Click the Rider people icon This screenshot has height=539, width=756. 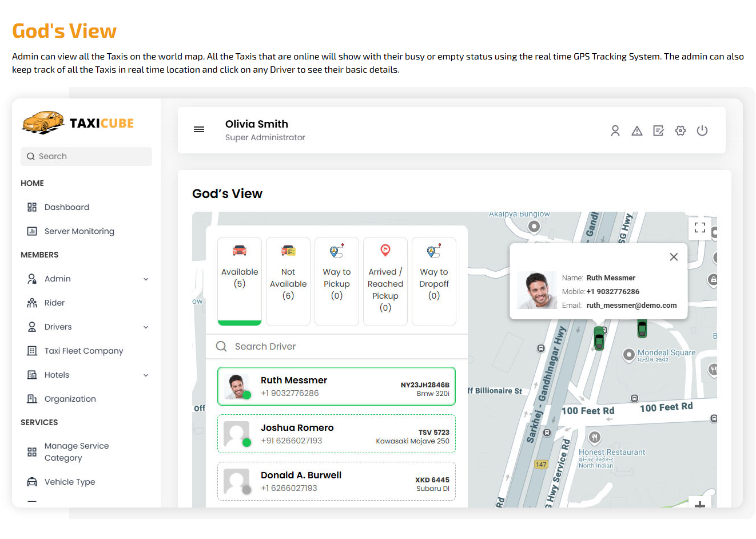(32, 303)
